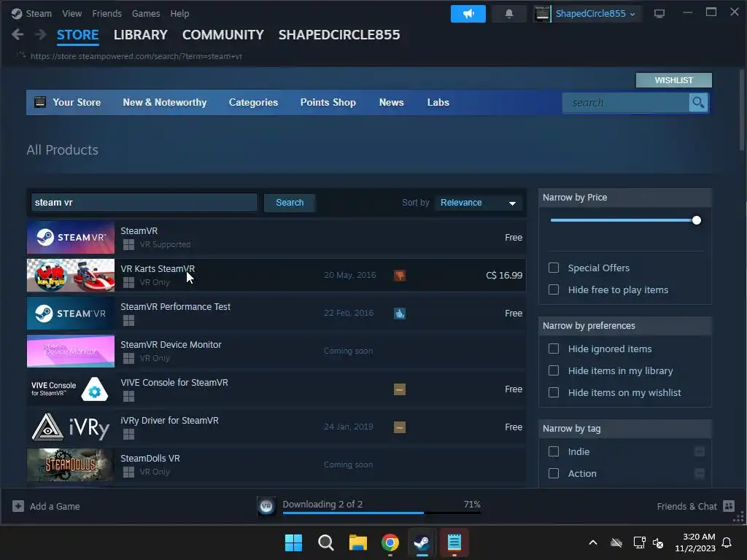Switch to Big Picture mode monitor icon
This screenshot has height=560, width=747.
click(659, 14)
